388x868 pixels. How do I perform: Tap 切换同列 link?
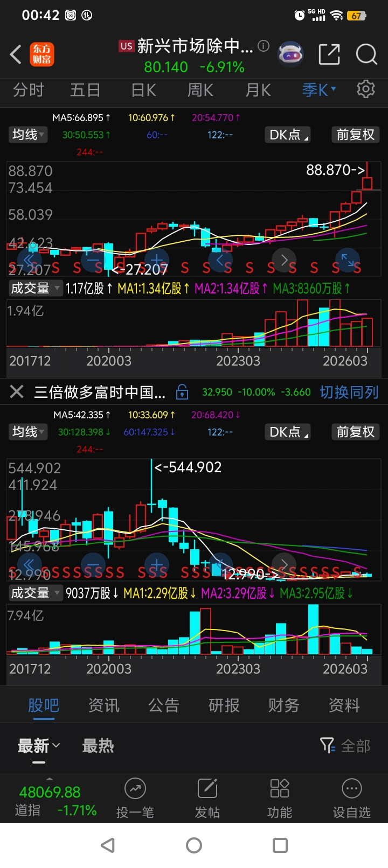click(349, 392)
